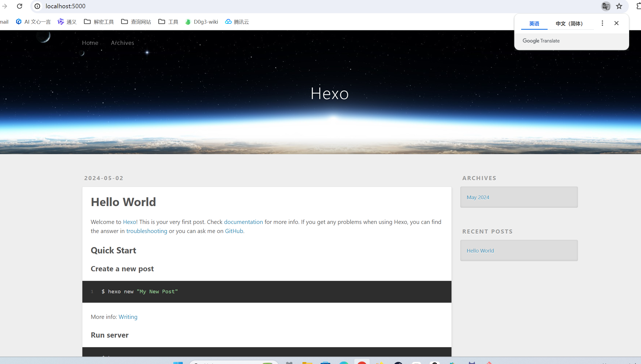Open translate options three-dot menu
641x364 pixels.
pos(602,23)
